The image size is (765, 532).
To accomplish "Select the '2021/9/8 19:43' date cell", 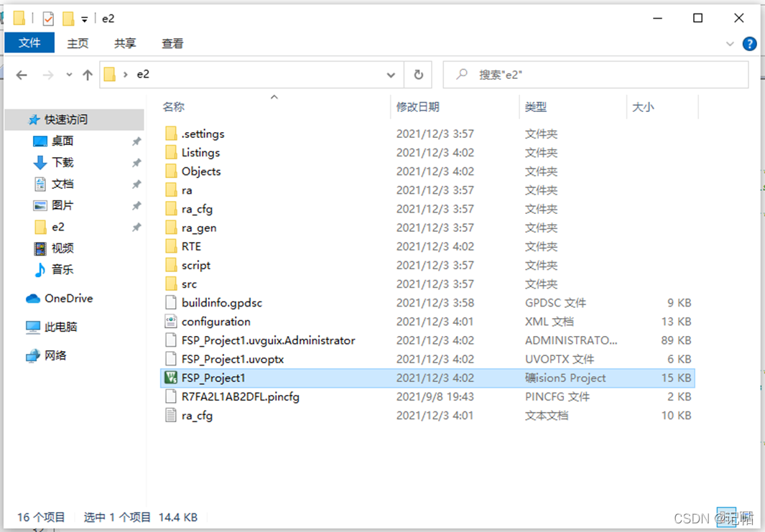I will tap(435, 397).
